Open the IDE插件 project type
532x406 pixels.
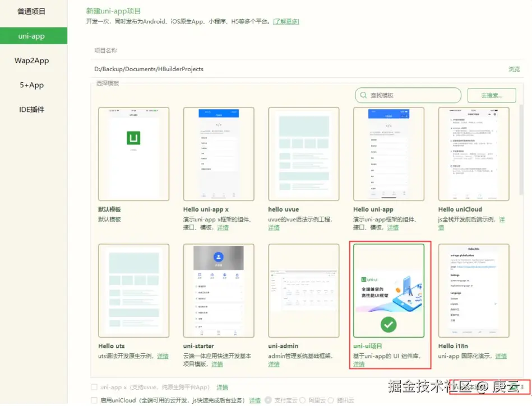(31, 109)
